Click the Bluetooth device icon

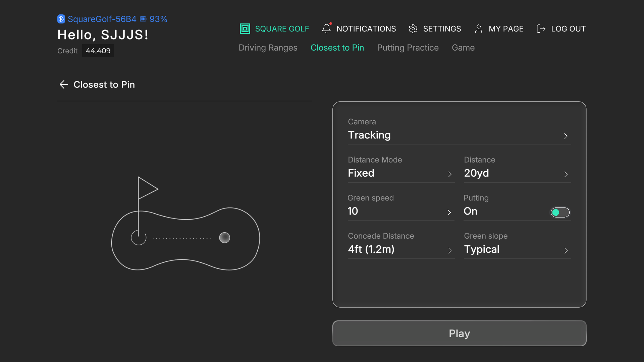[61, 19]
